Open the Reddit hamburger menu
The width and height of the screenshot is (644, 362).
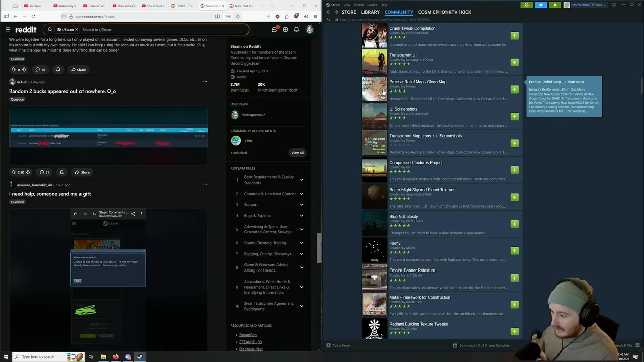pos(8,30)
